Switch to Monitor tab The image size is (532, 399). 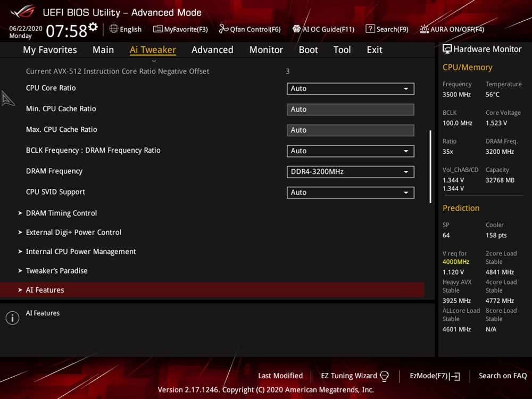[x=266, y=50]
